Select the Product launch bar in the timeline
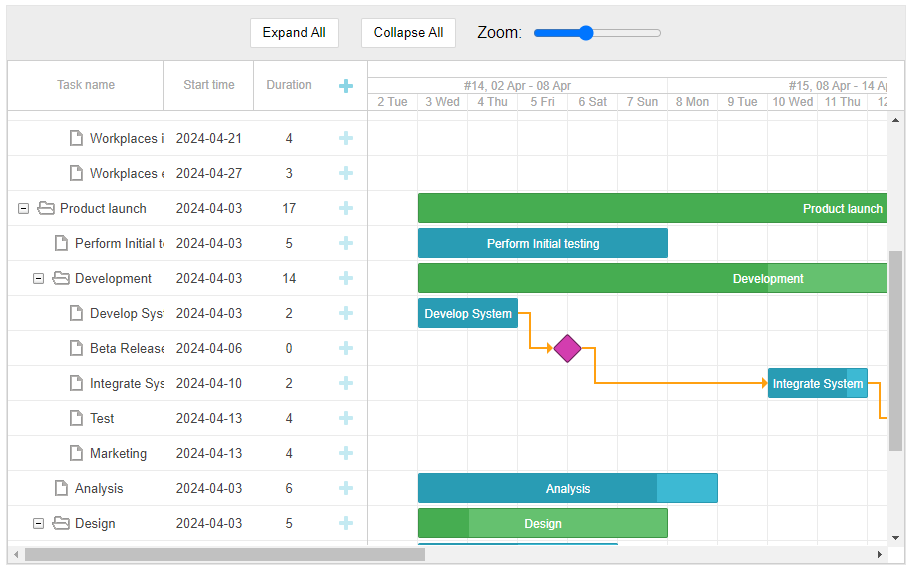Screen dimensions: 913x570 click(652, 208)
